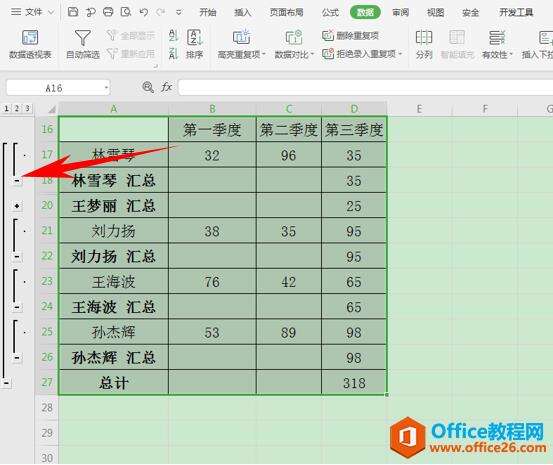The height and width of the screenshot is (465, 553).
Task: Show outline level 1
Action: (6, 108)
